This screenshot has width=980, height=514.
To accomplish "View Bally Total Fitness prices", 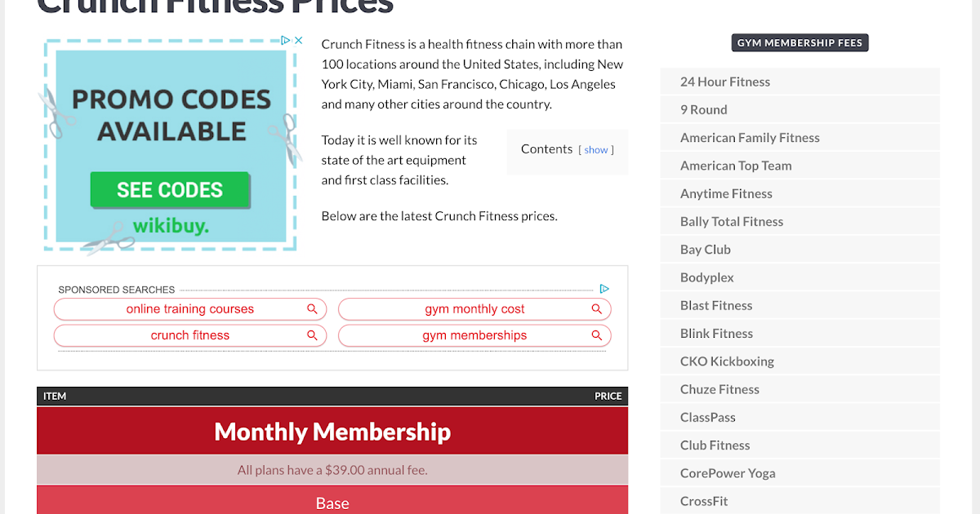I will point(732,221).
